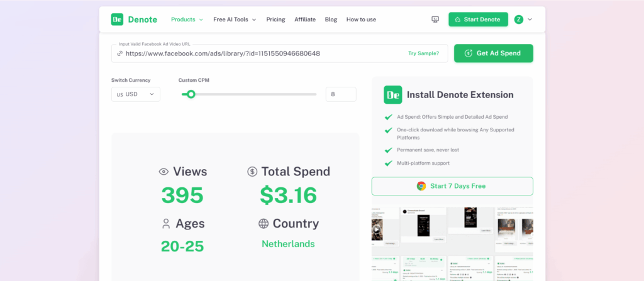This screenshot has height=281, width=644.
Task: Click the checkmark next to Multi-platform support
Action: click(x=388, y=163)
